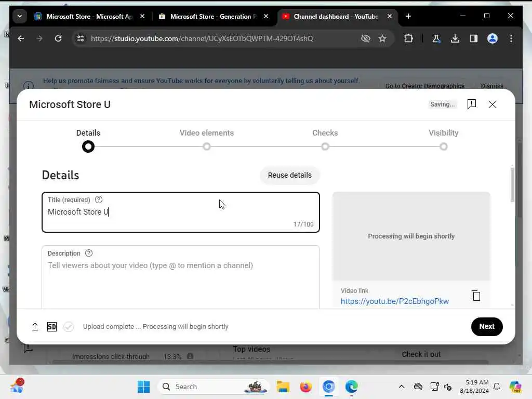This screenshot has width=532, height=399.
Task: Bookmark this page with the star icon
Action: pos(382,38)
